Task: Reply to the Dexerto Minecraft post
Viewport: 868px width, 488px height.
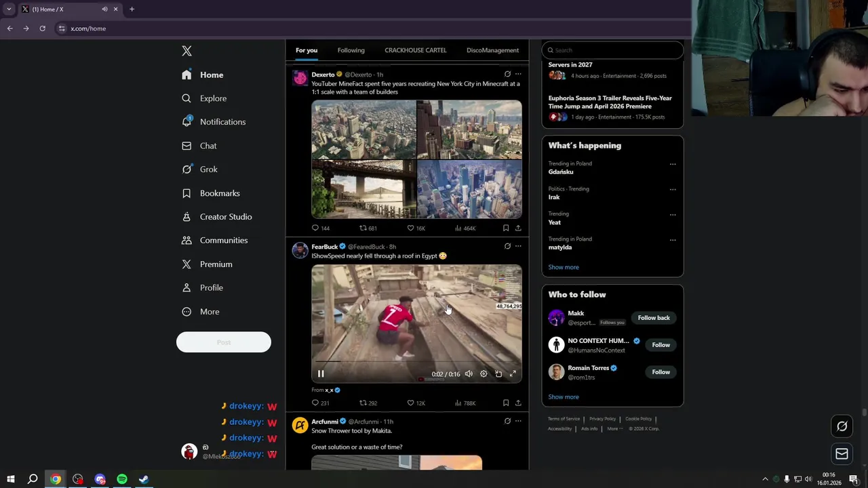Action: coord(320,228)
